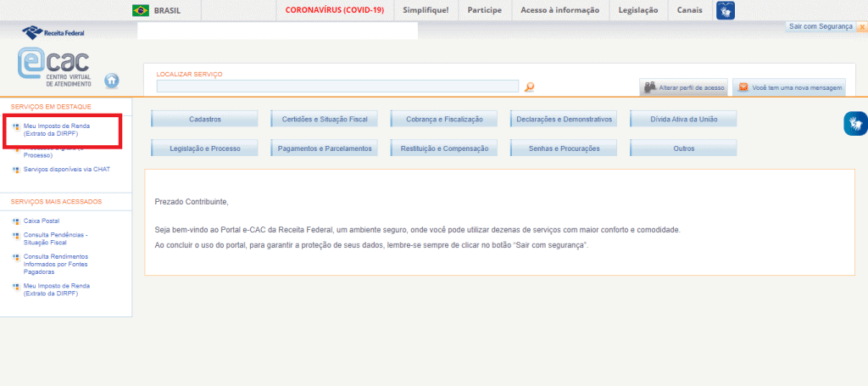Click the icon beside Consulta Pendências
Screen dimensions: 868x386
tap(15, 235)
